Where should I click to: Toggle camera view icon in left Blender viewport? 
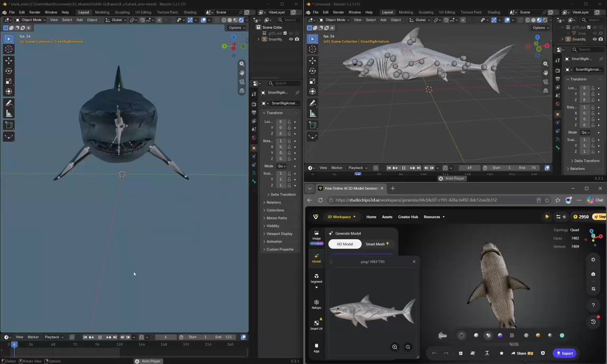[242, 82]
